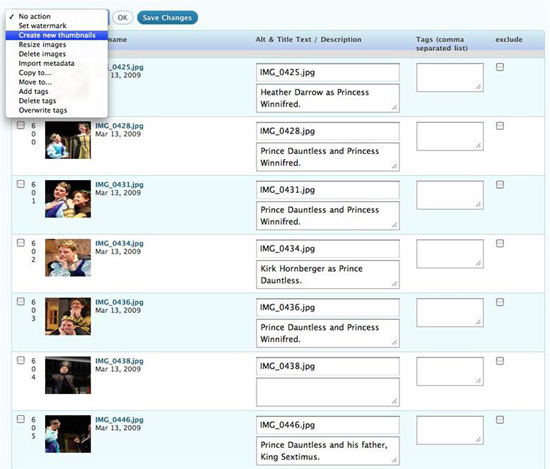
Task: Edit description 'Prince Dauntless and his father'
Action: (x=328, y=451)
